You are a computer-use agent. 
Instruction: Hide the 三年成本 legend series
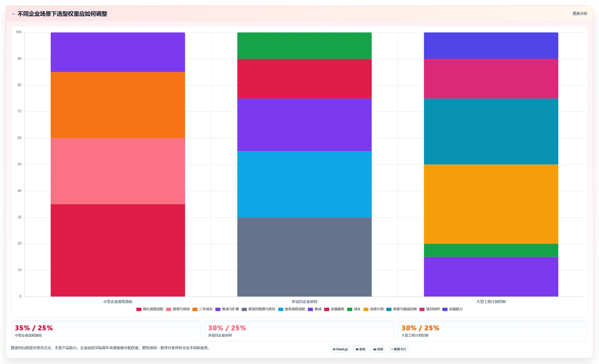[202, 309]
